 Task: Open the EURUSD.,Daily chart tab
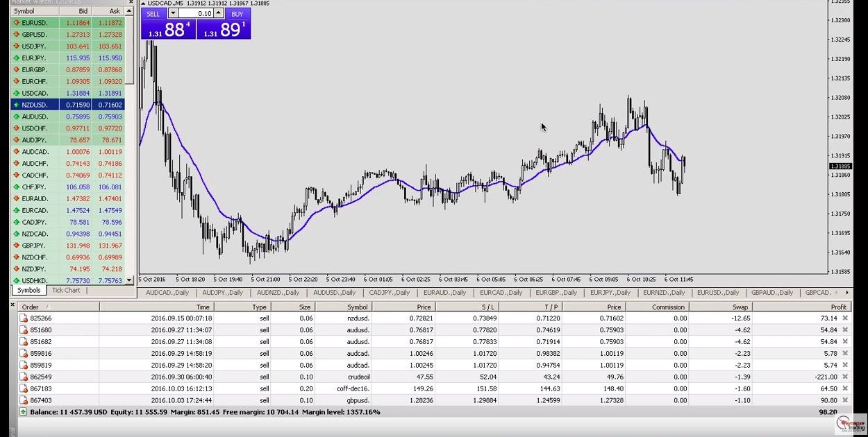[x=717, y=293]
